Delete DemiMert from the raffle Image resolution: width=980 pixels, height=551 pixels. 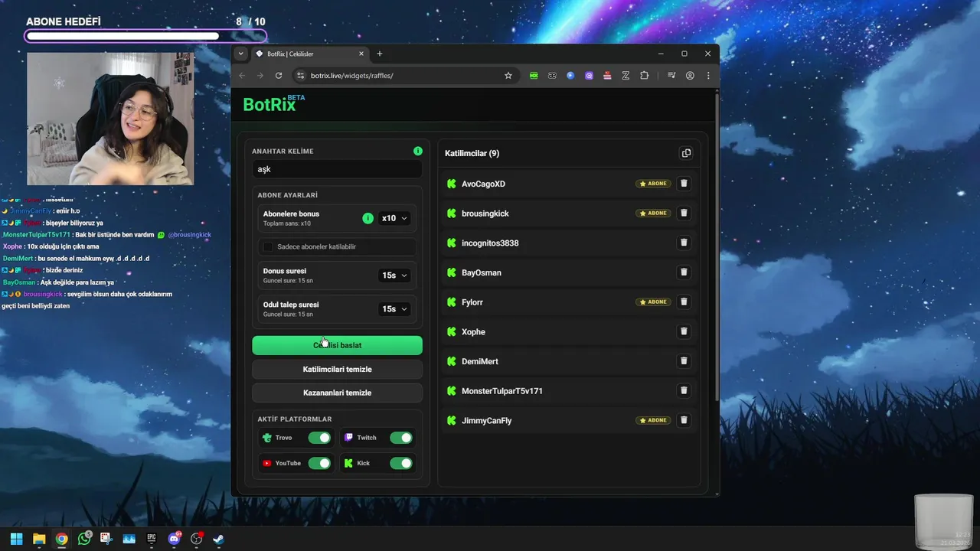pyautogui.click(x=684, y=361)
